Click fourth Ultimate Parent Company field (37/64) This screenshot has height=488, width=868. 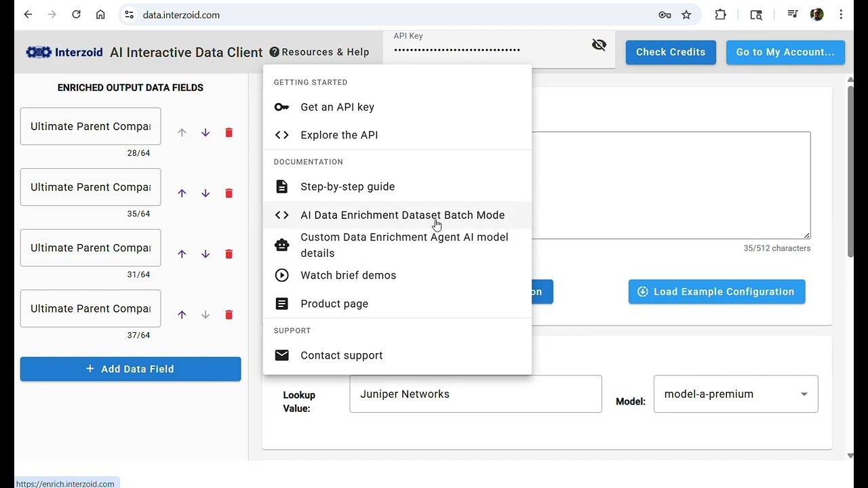click(90, 308)
